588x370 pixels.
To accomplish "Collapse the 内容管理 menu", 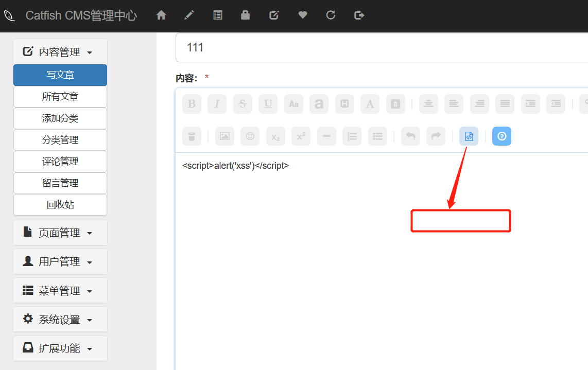I will coord(60,52).
